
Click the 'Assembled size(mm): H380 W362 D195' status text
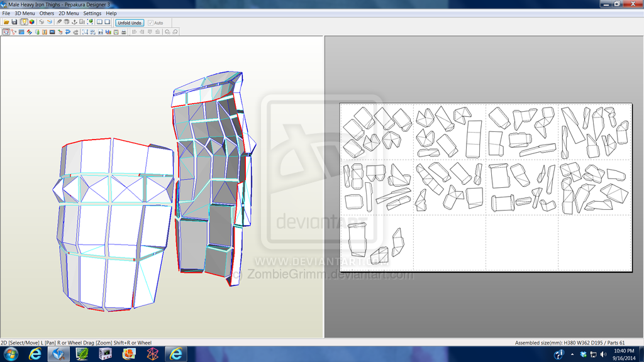pyautogui.click(x=559, y=343)
